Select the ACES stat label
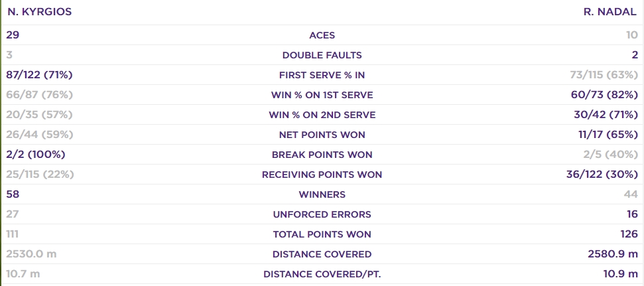Viewport: 644px width, 286px height. [x=322, y=35]
